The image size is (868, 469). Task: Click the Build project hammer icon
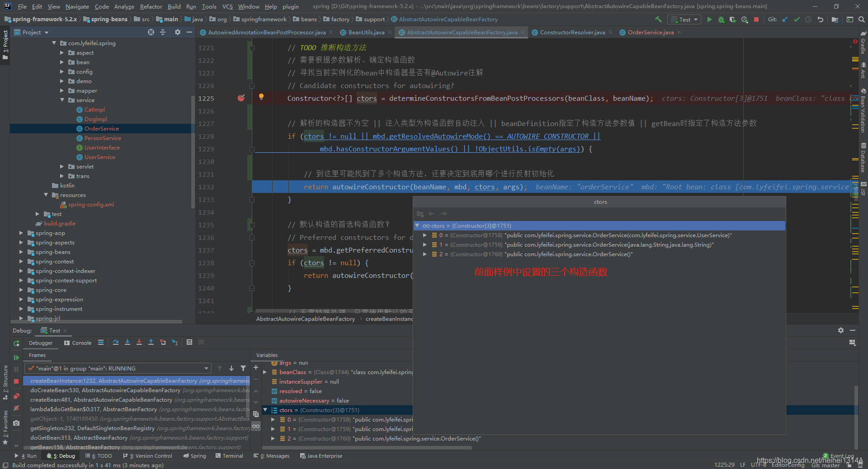tap(658, 19)
